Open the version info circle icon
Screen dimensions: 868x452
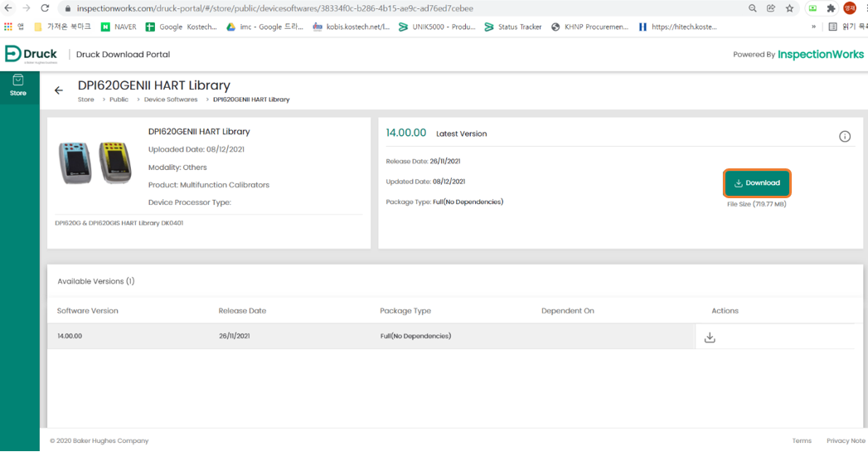click(x=845, y=136)
